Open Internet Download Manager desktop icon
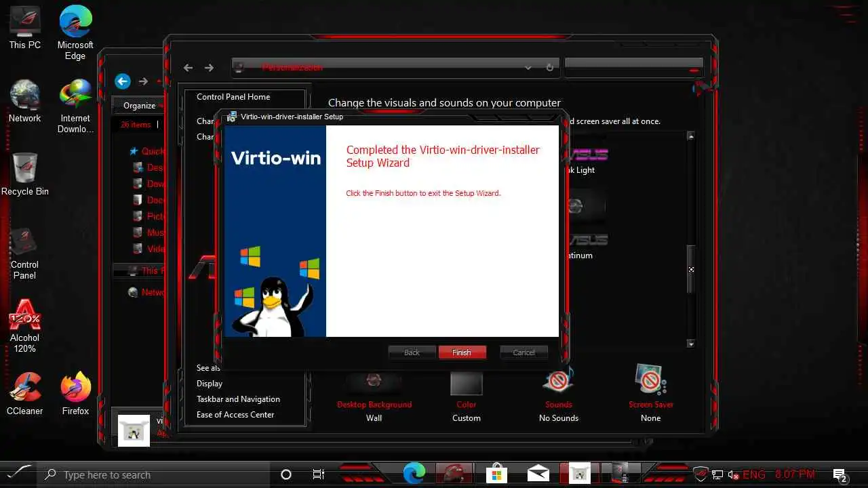This screenshot has height=488, width=868. coord(75,106)
